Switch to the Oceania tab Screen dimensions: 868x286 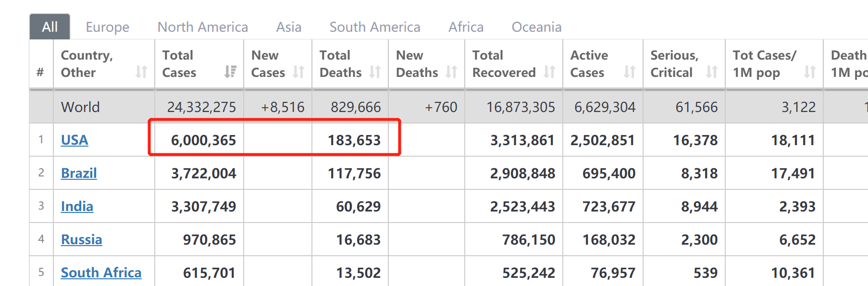coord(537,27)
